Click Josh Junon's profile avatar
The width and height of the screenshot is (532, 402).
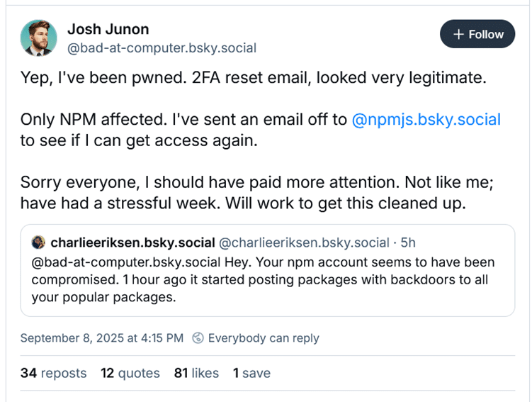(38, 38)
